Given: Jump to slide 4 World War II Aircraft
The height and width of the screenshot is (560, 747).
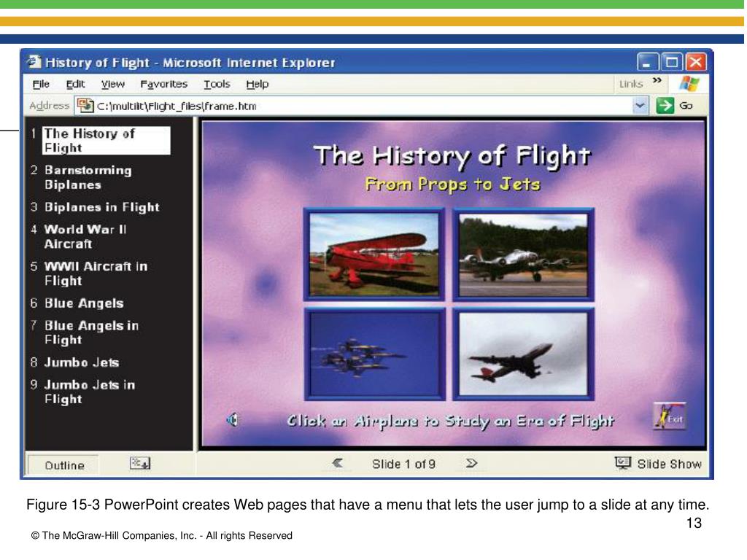Looking at the screenshot, I should click(x=85, y=237).
